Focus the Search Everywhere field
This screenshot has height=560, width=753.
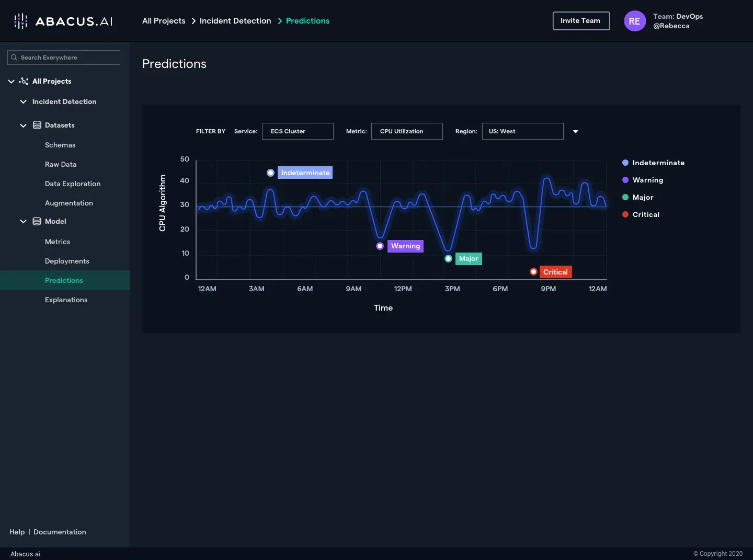(x=68, y=58)
